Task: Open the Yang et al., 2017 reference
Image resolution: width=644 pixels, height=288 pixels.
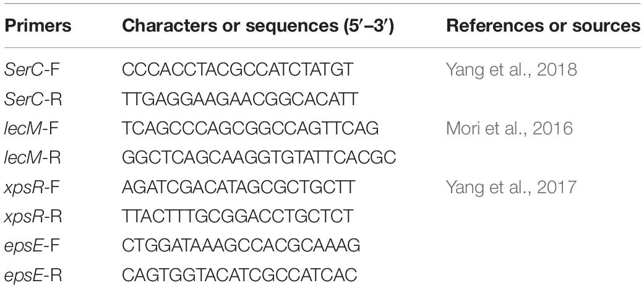Action: [x=512, y=188]
